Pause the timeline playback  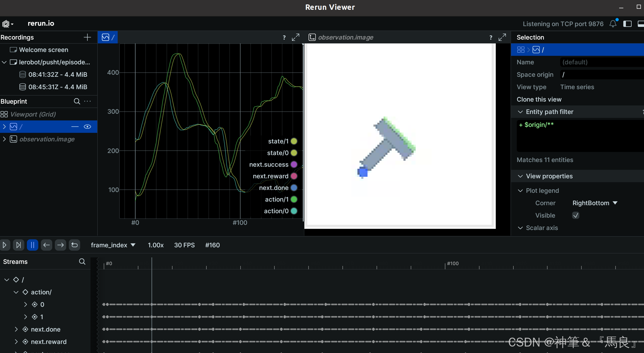(33, 245)
